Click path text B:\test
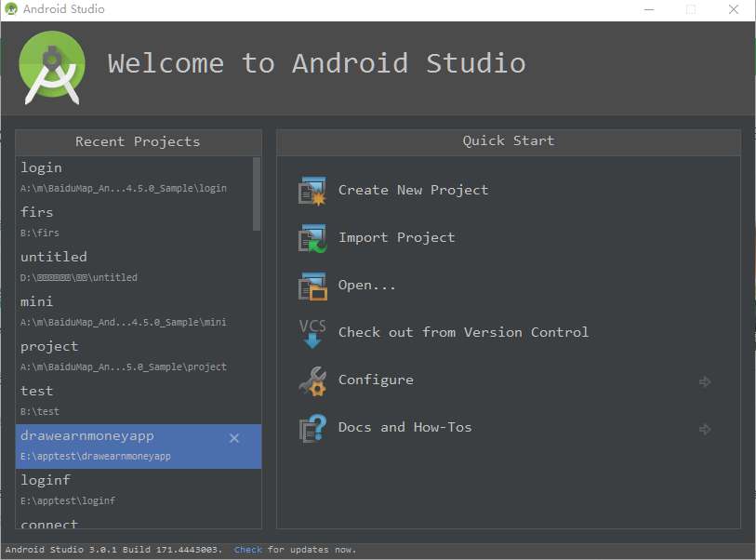Viewport: 756px width, 560px height. pos(40,411)
